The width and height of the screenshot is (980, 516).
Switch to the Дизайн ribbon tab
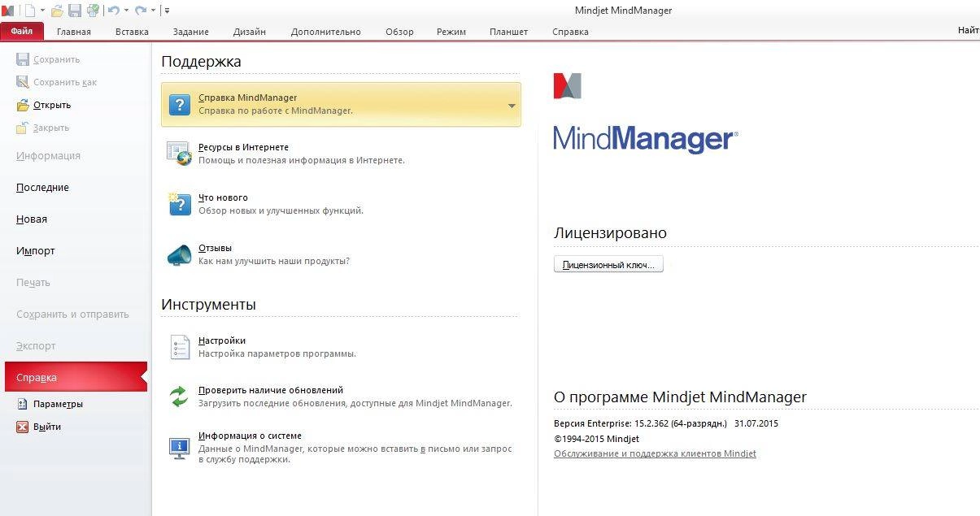click(x=250, y=32)
